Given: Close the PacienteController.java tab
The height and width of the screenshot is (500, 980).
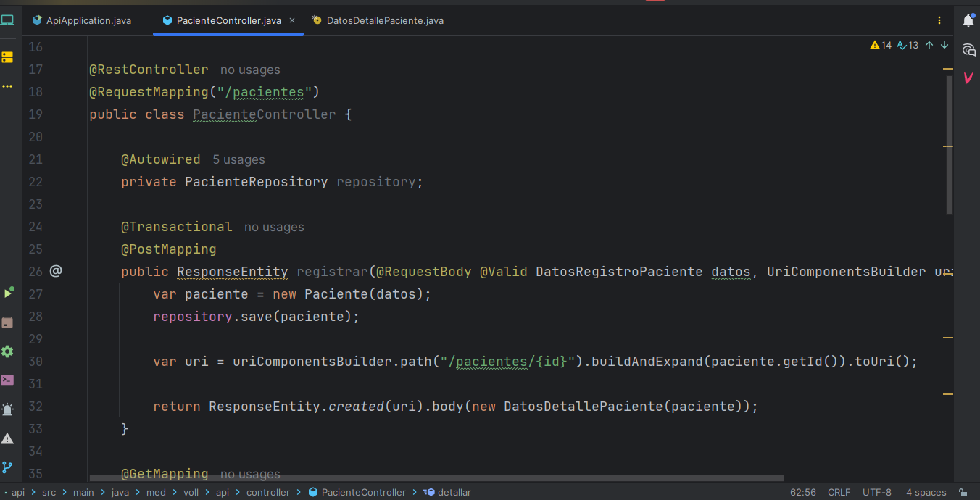Looking at the screenshot, I should click(x=292, y=20).
